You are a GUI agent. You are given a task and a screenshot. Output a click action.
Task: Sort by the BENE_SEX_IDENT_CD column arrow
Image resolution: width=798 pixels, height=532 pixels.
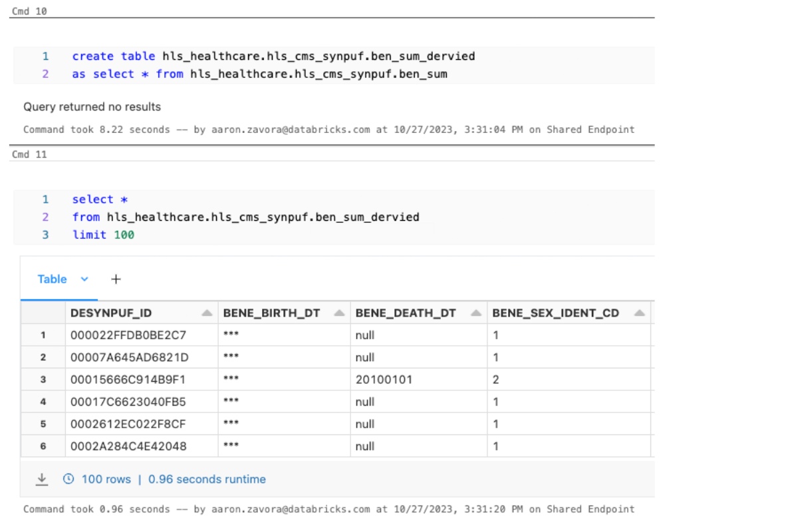point(639,313)
